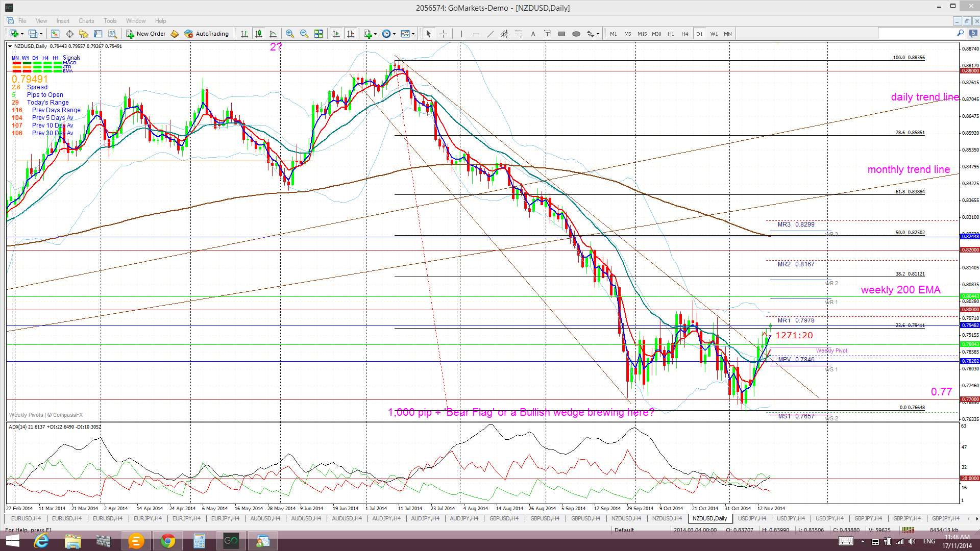The image size is (980, 551).
Task: Select the text label A tool
Action: tap(533, 34)
